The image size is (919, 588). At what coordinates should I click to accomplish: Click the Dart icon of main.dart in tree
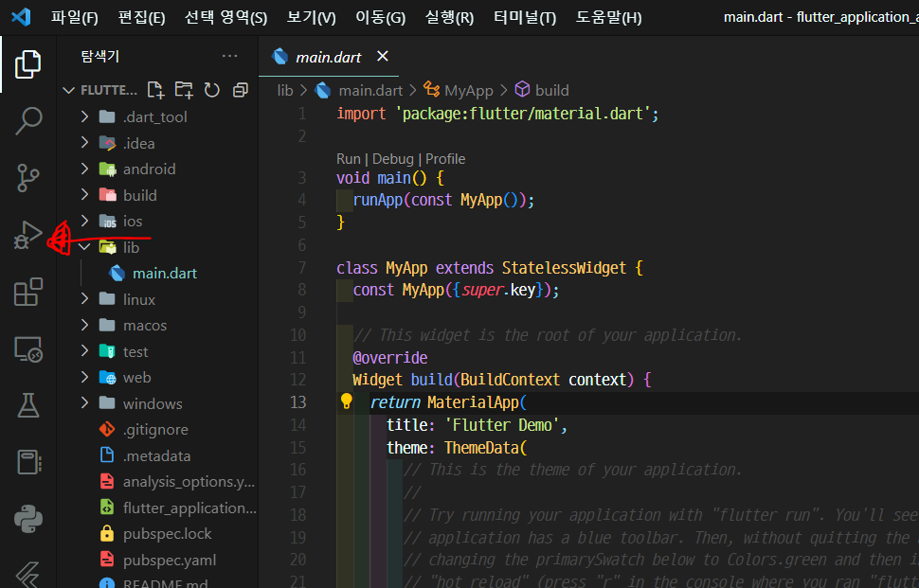(x=117, y=273)
